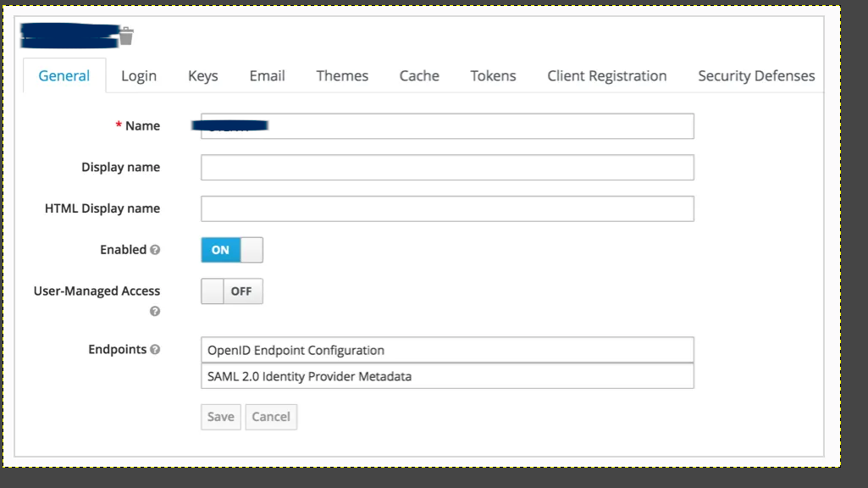Open the Client Registration tab
Screen dimensions: 868x488
click(606, 76)
